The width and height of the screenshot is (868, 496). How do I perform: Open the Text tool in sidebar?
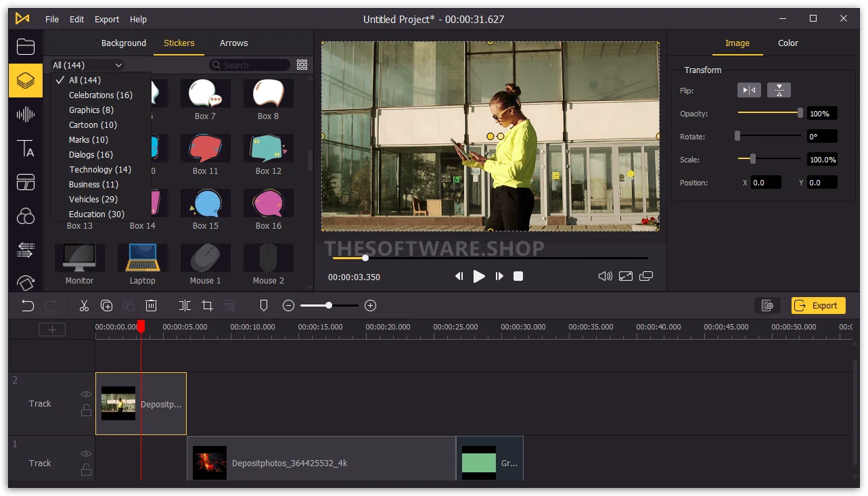(x=26, y=148)
